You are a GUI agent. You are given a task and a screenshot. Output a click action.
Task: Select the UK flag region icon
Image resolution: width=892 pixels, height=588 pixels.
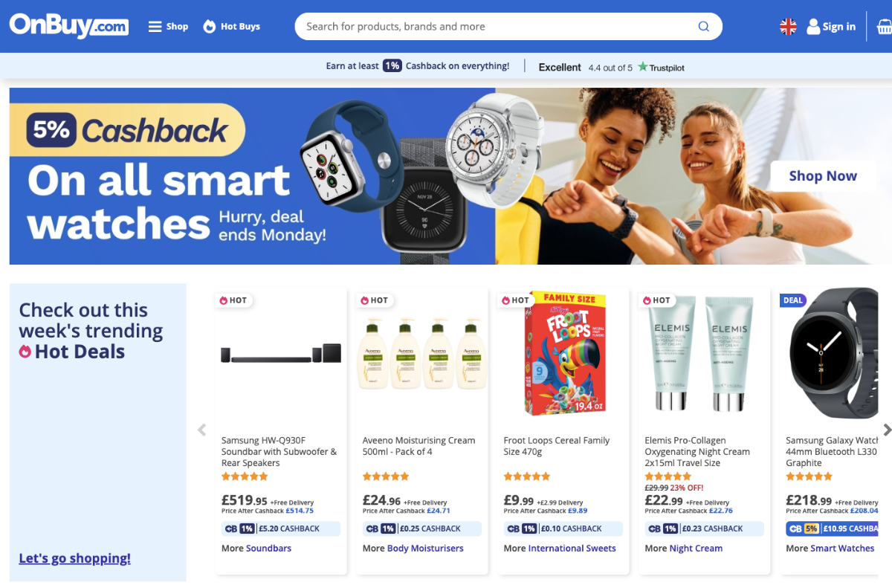(x=788, y=26)
